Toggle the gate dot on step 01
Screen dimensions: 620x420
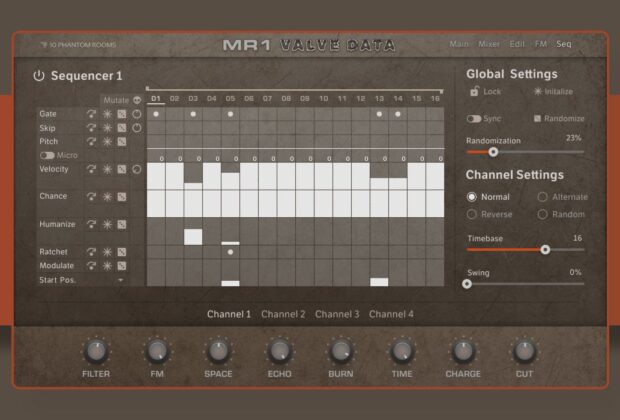point(156,114)
